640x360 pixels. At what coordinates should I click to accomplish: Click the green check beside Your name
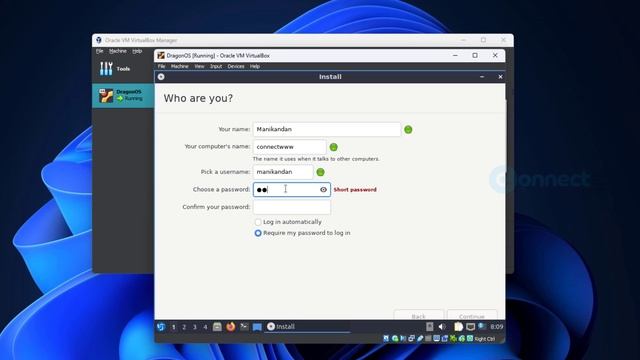point(408,130)
